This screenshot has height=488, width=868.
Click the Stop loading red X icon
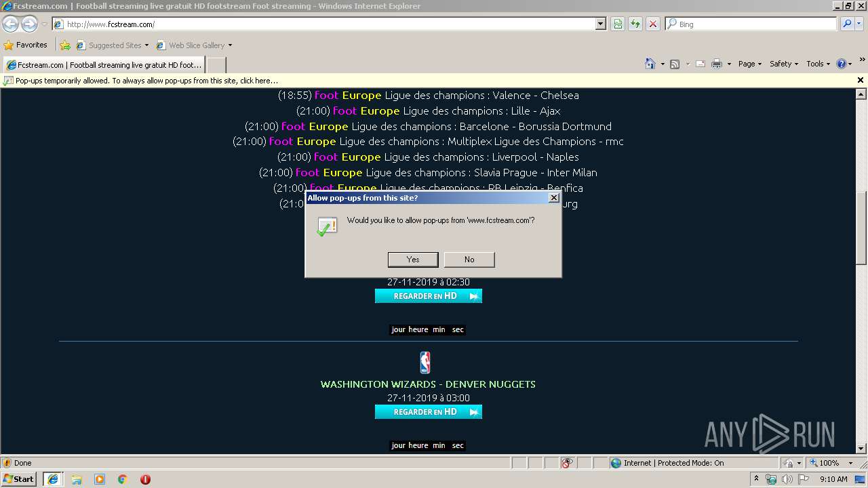(653, 24)
